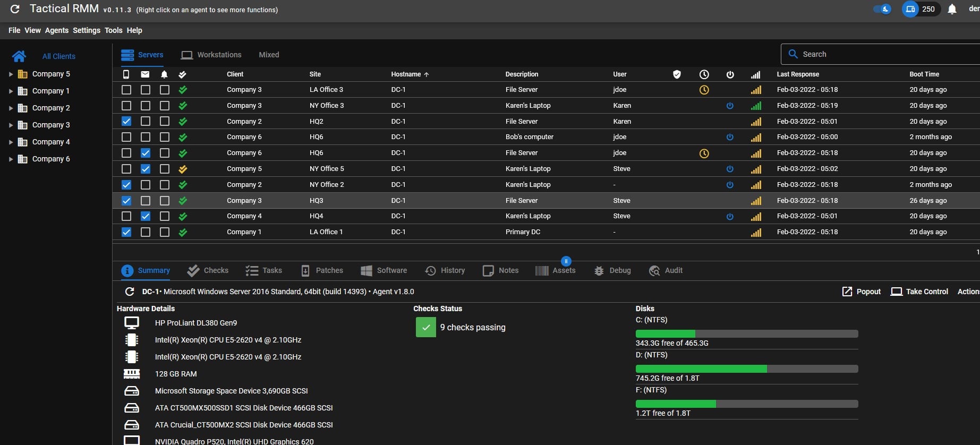Open the Patches tab

tap(322, 270)
